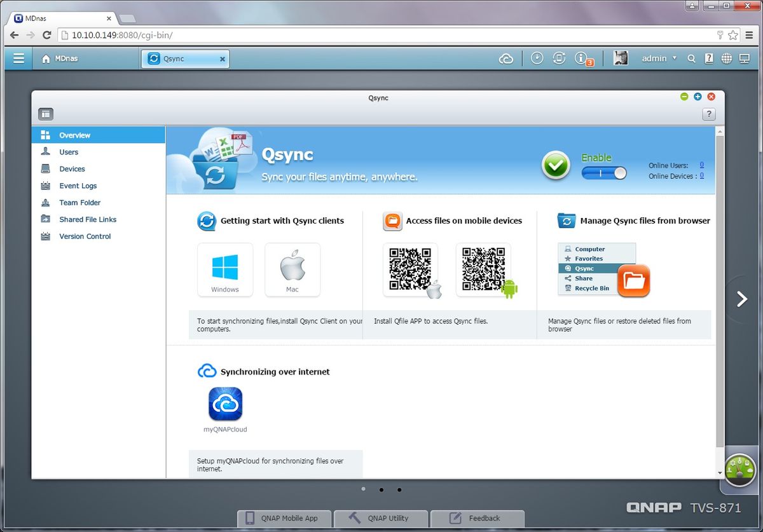Screen dimensions: 763x532
Task: Select the third desktop page dot
Action: tap(399, 490)
